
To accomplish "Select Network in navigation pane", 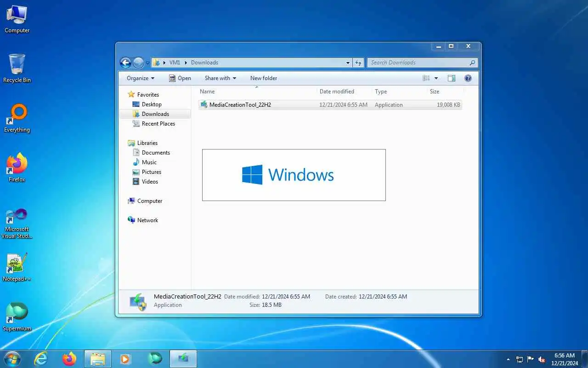I will coord(147,220).
